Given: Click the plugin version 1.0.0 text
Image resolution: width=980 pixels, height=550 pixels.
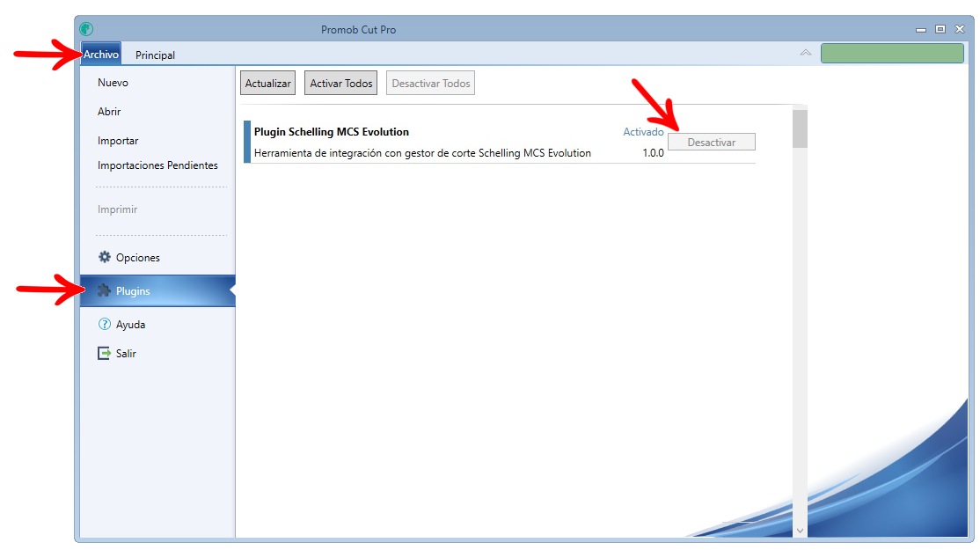Looking at the screenshot, I should pos(653,153).
